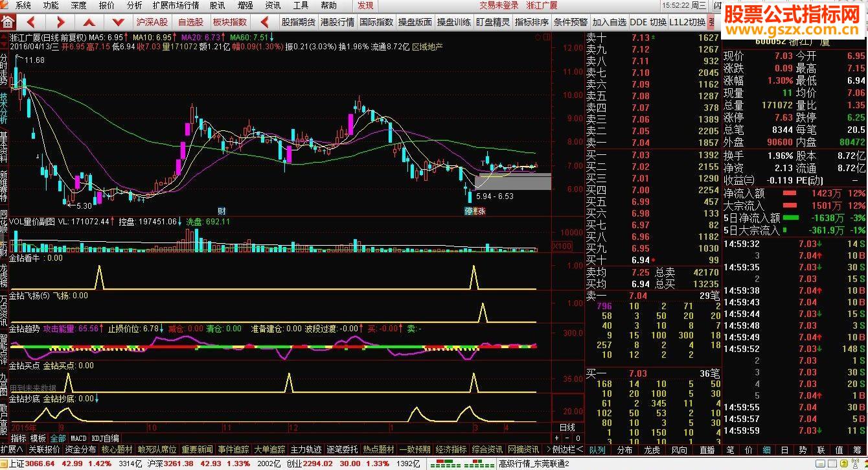The width and height of the screenshot is (868, 470).
Task: Open 核心题材 bottom tab
Action: click(117, 449)
